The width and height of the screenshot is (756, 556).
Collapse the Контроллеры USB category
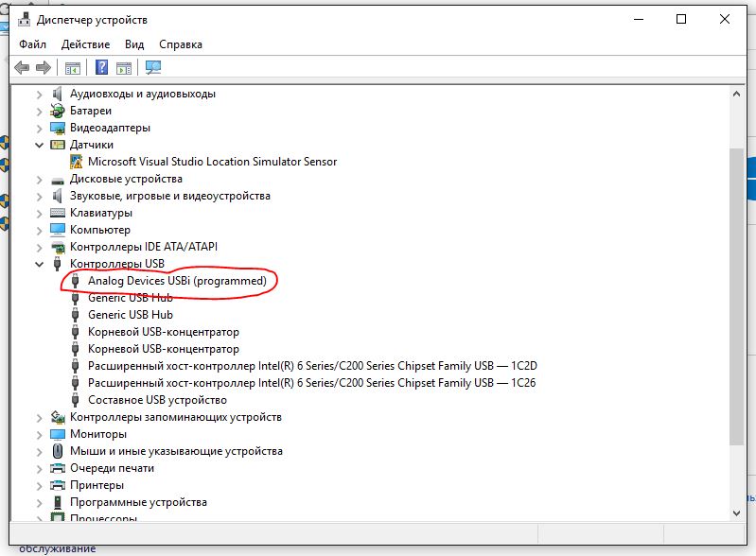[39, 264]
